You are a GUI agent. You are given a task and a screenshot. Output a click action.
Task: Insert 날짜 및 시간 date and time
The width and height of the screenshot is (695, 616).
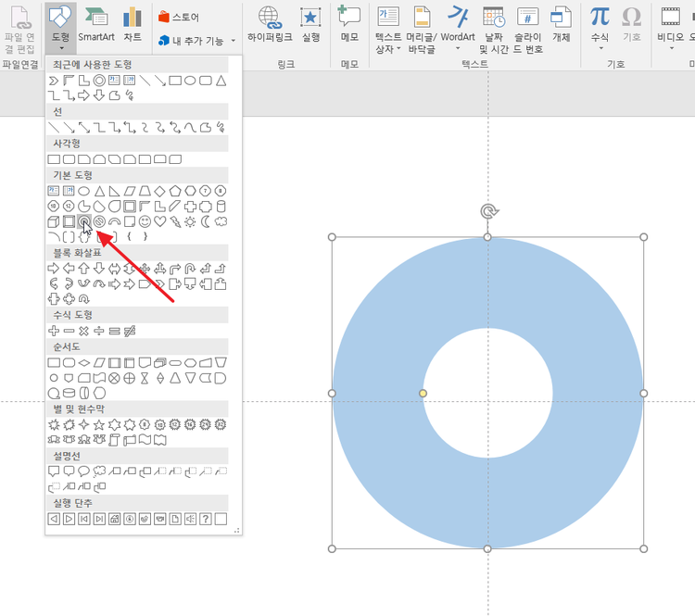[x=494, y=31]
